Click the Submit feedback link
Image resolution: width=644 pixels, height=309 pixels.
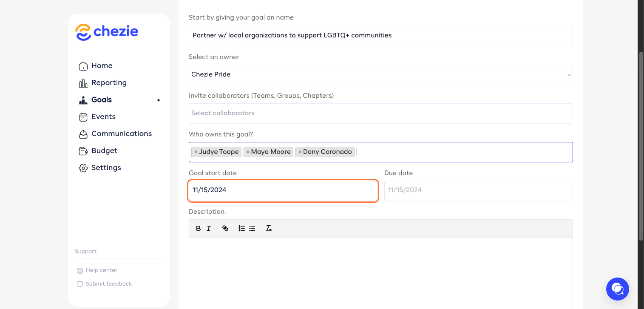(109, 284)
